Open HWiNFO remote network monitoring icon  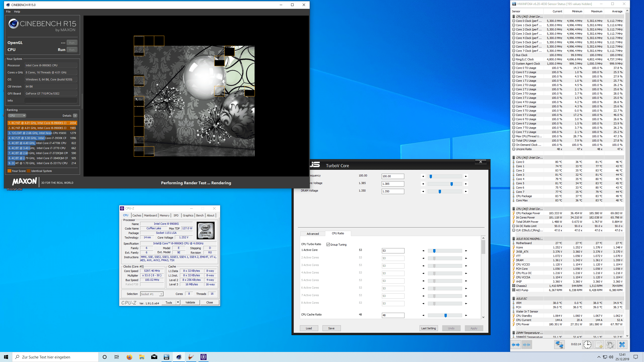tap(559, 344)
